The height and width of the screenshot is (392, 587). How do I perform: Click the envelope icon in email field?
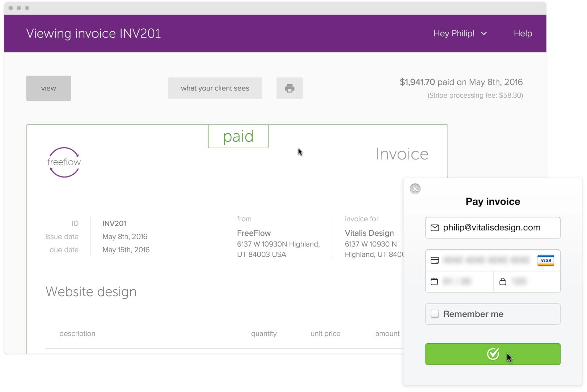point(435,227)
